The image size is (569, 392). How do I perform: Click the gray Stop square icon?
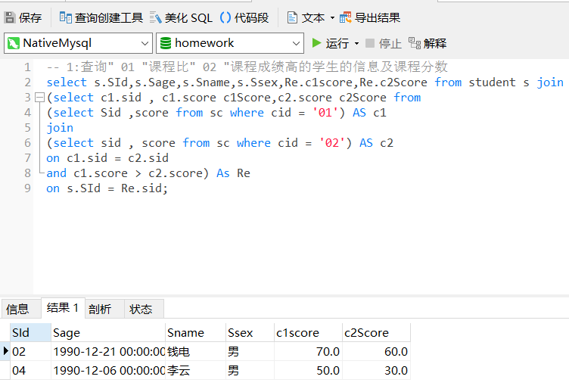[370, 43]
